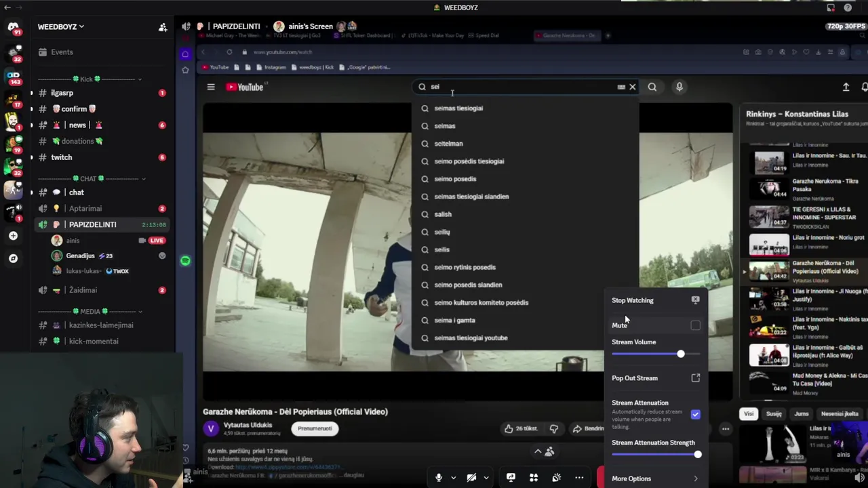This screenshot has height=488, width=868.
Task: Show call participants panel icon
Action: [x=549, y=452]
